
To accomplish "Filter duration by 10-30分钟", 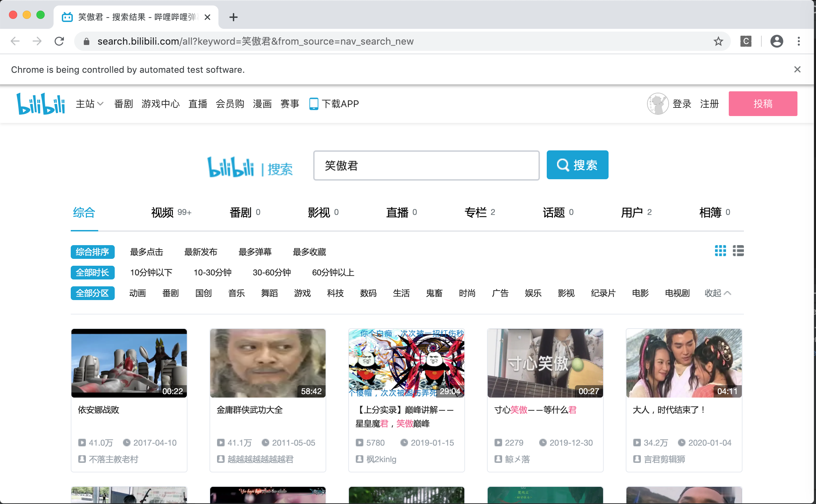I will [x=213, y=273].
